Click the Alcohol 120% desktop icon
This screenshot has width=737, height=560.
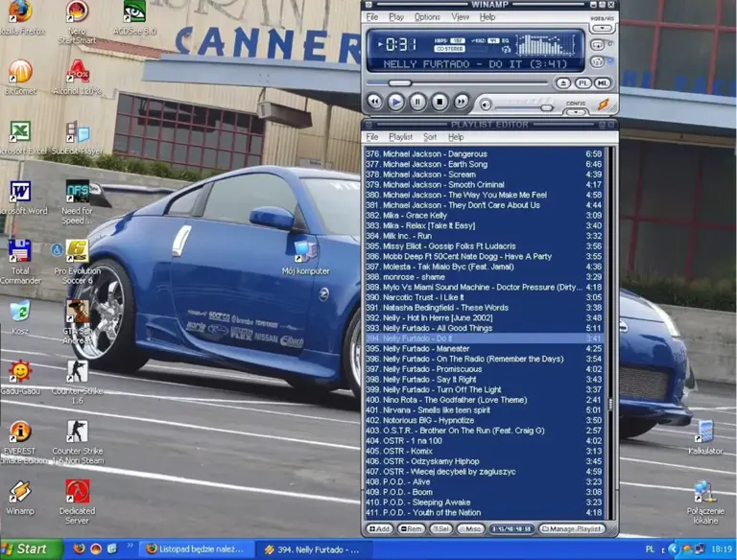(78, 78)
